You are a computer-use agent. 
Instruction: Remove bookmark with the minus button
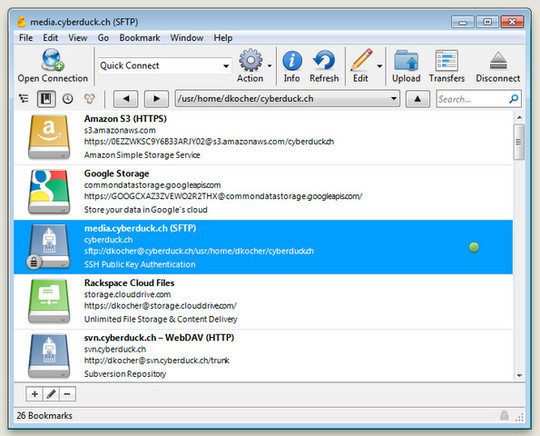(68, 394)
